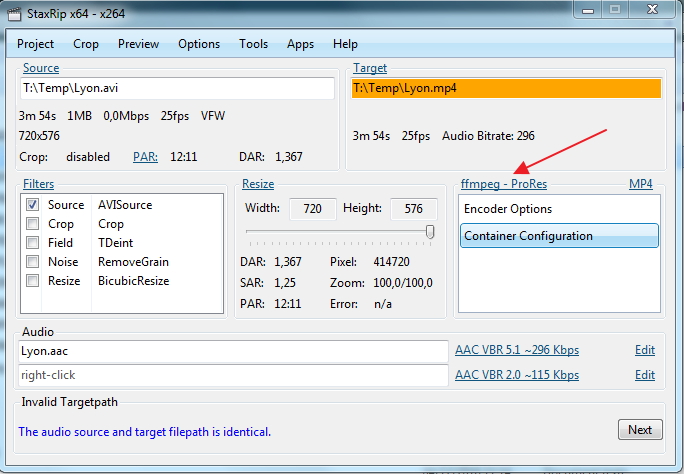The height and width of the screenshot is (474, 684).
Task: Click Edit for AAC VBR 5.1 audio
Action: [x=645, y=350]
